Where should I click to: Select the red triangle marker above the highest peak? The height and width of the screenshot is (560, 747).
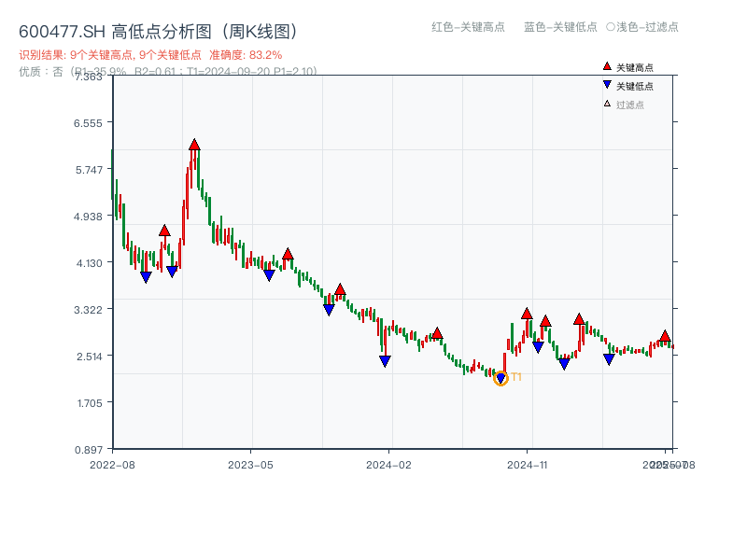click(192, 145)
